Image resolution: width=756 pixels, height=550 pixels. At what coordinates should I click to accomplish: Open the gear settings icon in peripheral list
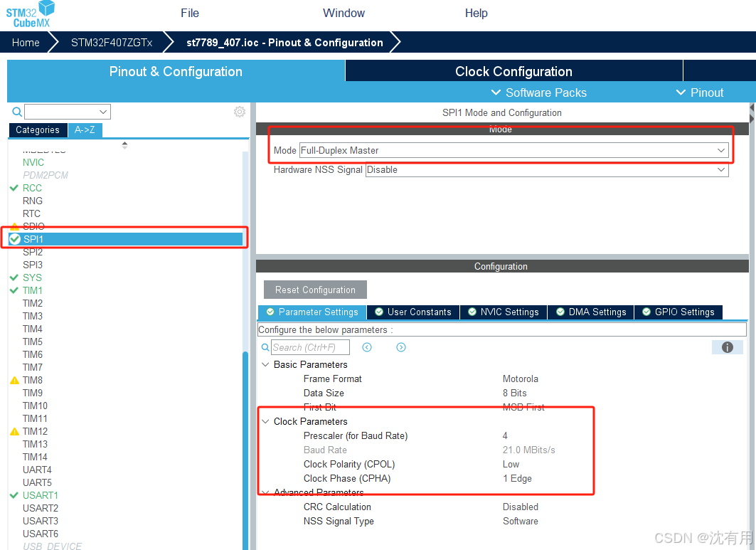pos(240,112)
